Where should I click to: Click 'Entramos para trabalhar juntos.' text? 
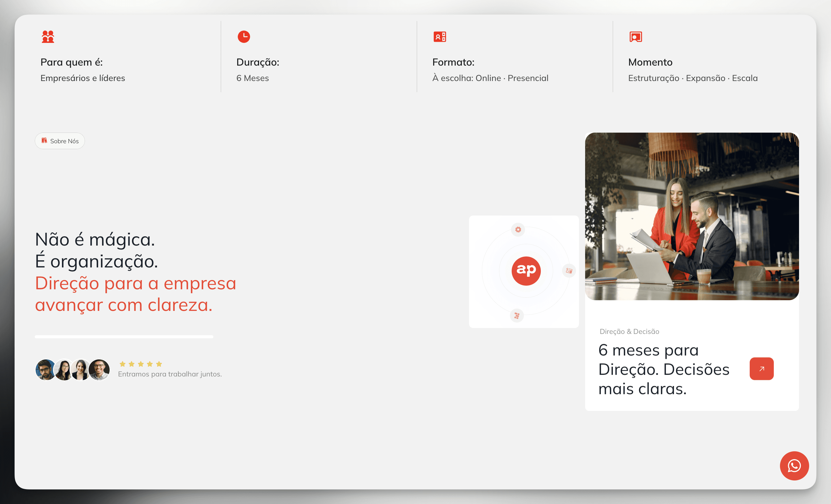(x=170, y=374)
